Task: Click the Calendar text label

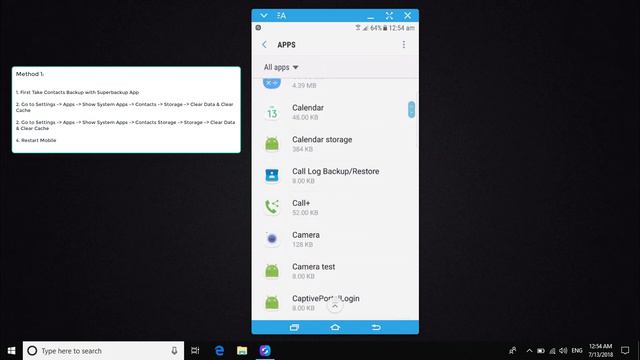Action: [308, 108]
